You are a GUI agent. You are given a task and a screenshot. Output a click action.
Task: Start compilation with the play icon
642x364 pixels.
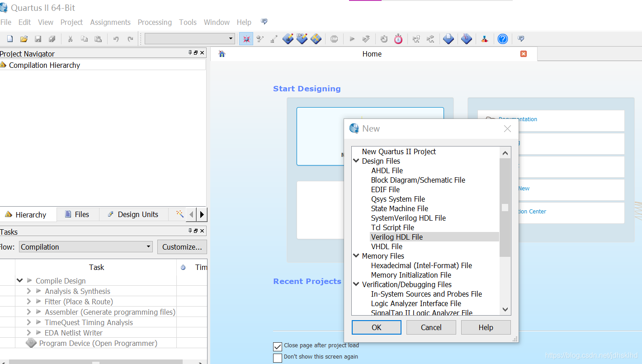tap(352, 39)
